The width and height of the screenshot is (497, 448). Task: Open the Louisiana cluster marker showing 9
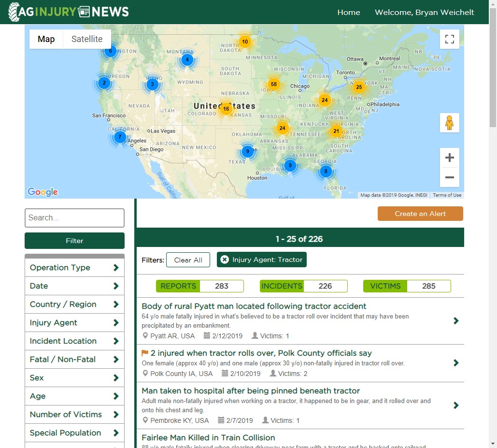click(290, 165)
